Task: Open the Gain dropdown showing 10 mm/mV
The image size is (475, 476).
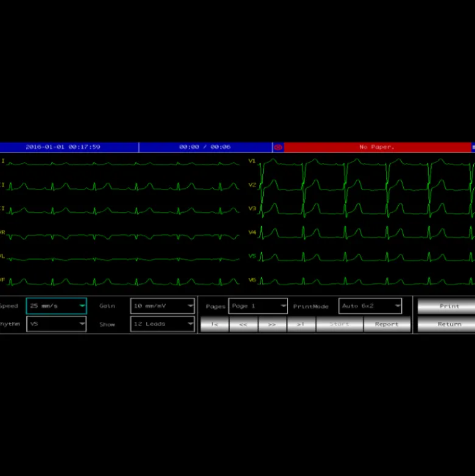Action: click(162, 306)
